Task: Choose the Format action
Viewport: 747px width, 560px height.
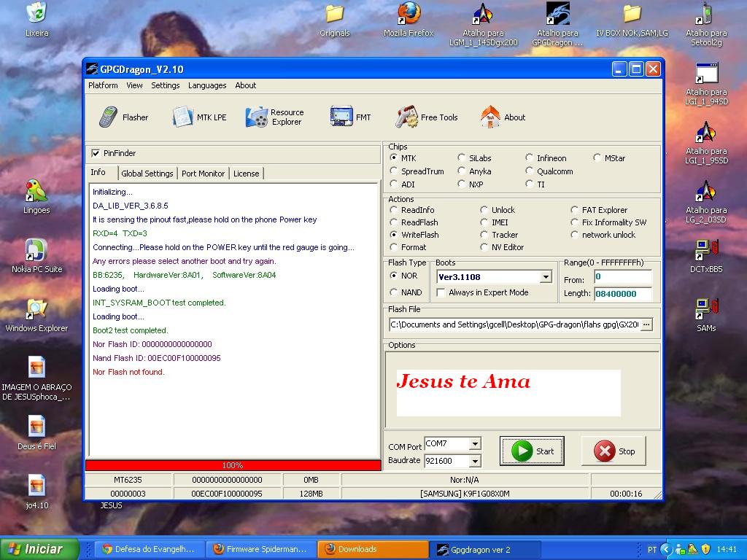Action: (x=393, y=247)
